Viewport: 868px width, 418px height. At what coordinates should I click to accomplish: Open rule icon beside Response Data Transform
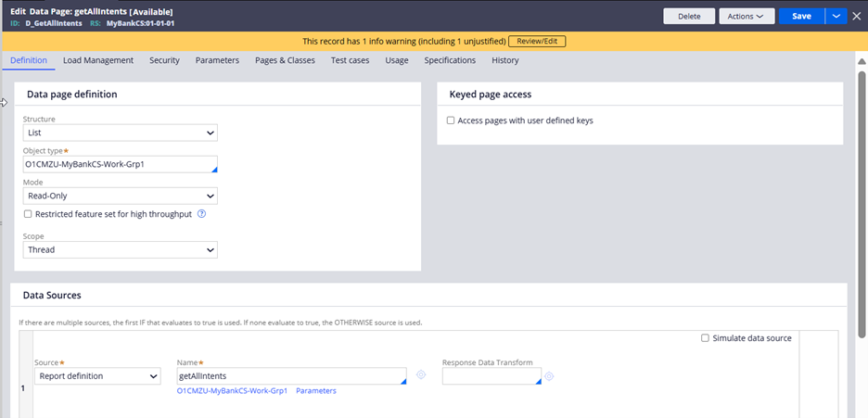click(x=549, y=375)
